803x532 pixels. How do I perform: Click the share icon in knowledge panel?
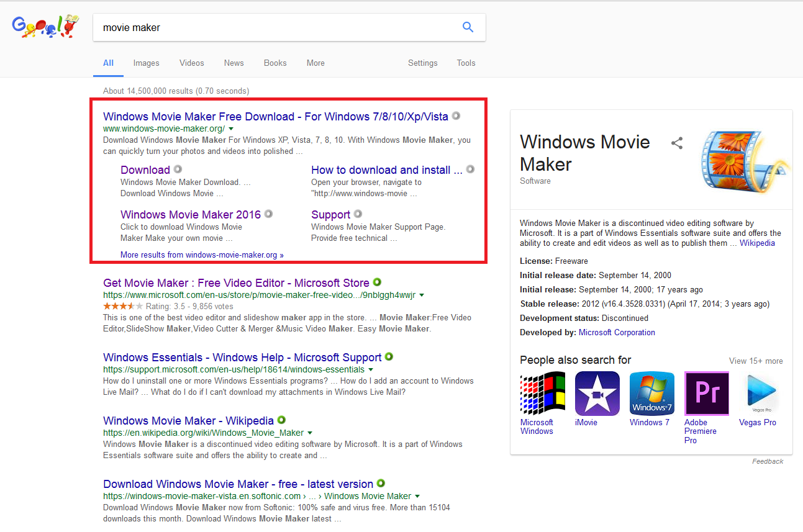click(x=677, y=143)
